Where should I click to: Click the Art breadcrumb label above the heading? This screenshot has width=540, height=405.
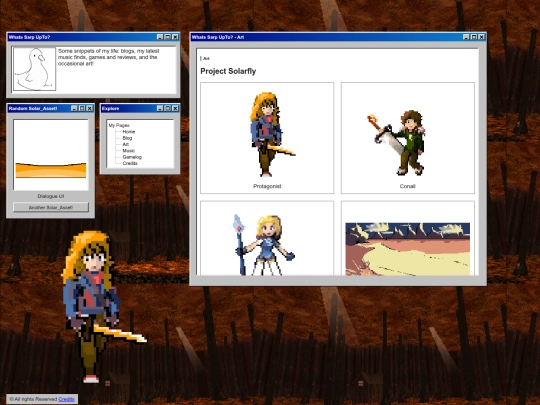click(206, 59)
